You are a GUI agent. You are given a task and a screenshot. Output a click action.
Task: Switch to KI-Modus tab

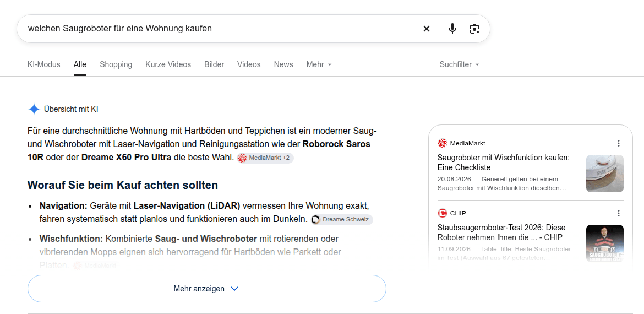44,64
